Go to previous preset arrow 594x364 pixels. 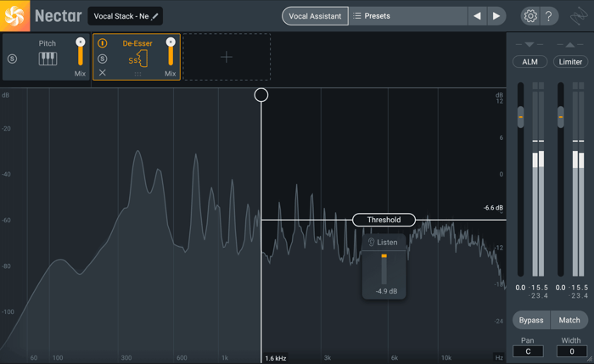click(x=477, y=16)
